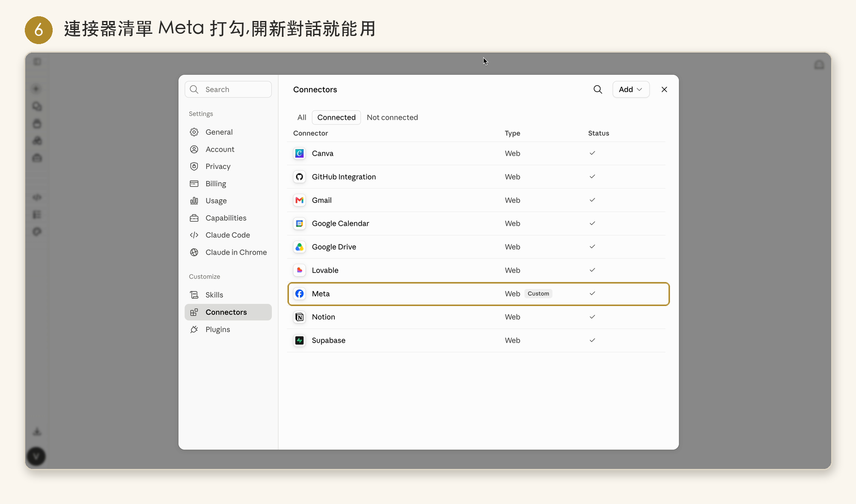
Task: Open the Skills section
Action: point(228,295)
